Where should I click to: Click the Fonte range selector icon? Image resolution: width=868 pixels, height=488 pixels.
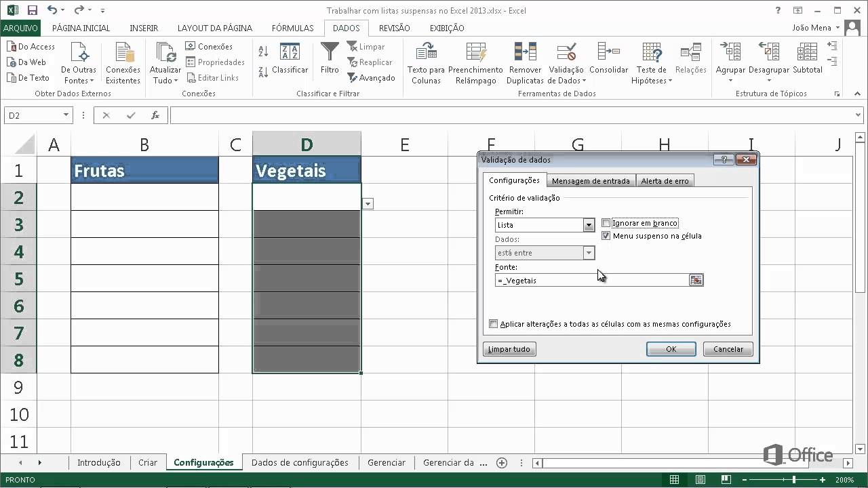point(696,280)
